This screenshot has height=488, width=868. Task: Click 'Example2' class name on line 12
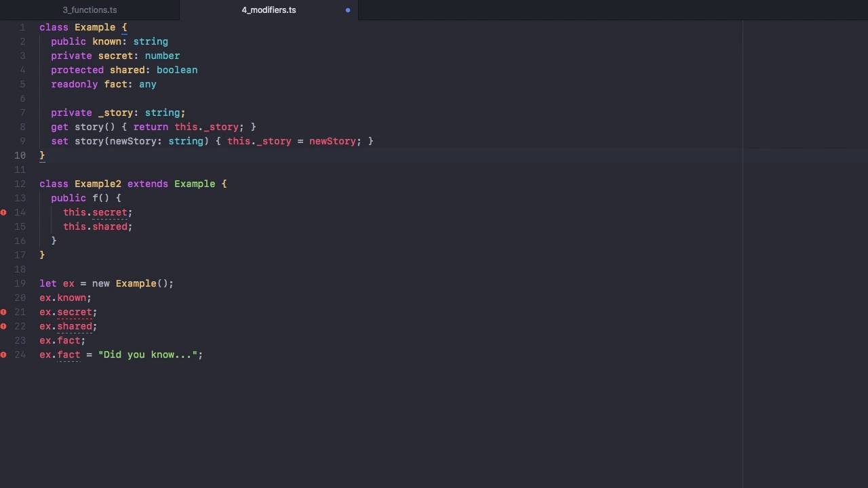click(x=98, y=184)
